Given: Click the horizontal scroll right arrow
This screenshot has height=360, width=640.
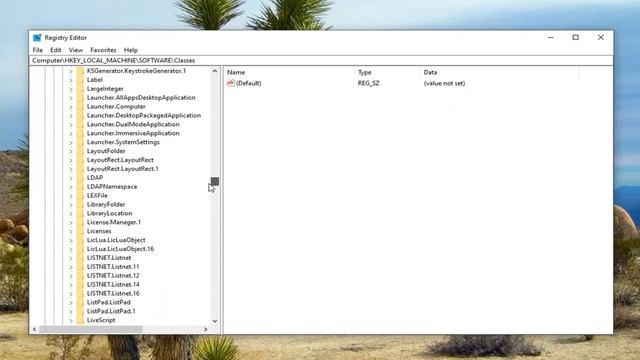Looking at the screenshot, I should pos(206,329).
